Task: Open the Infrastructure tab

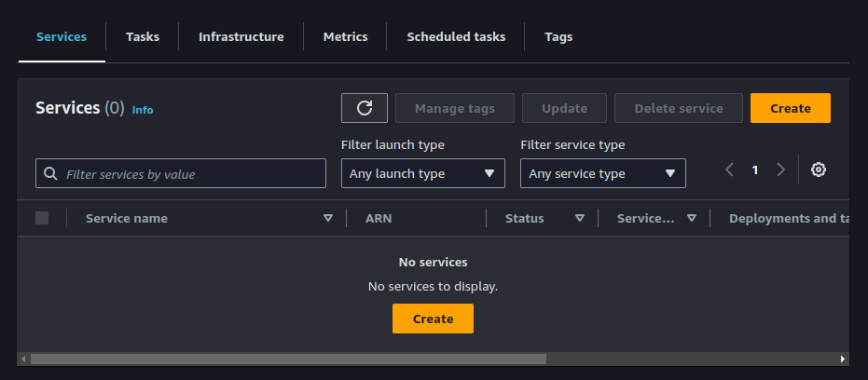Action: click(241, 37)
